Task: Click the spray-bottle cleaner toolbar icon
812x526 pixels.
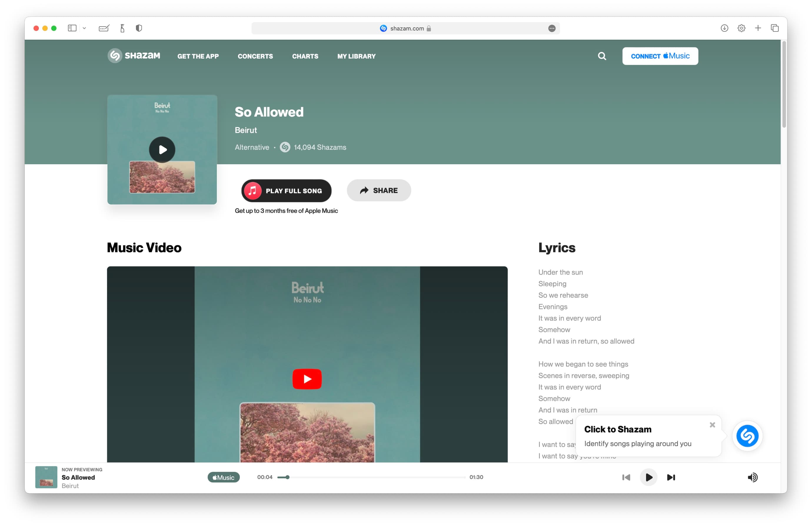Action: point(122,28)
